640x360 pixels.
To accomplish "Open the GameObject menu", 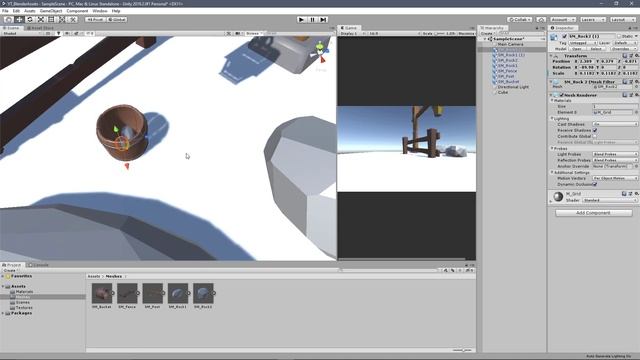I will [x=51, y=11].
